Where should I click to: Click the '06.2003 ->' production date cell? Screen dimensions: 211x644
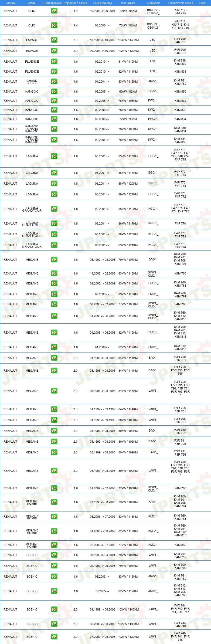102,577
